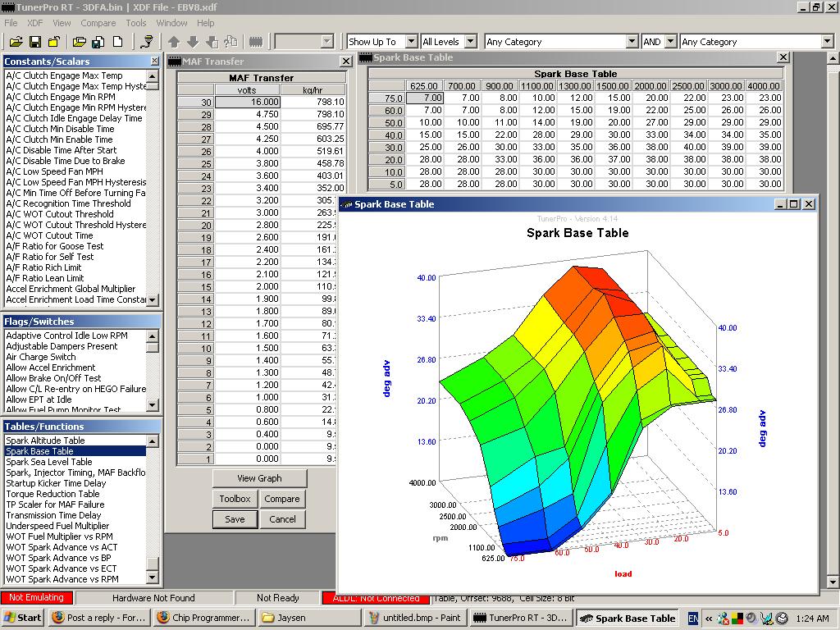Screen dimensions: 840x630
Task: Select 'WOT Spark Advance vs ECT' table
Action: [x=61, y=569]
